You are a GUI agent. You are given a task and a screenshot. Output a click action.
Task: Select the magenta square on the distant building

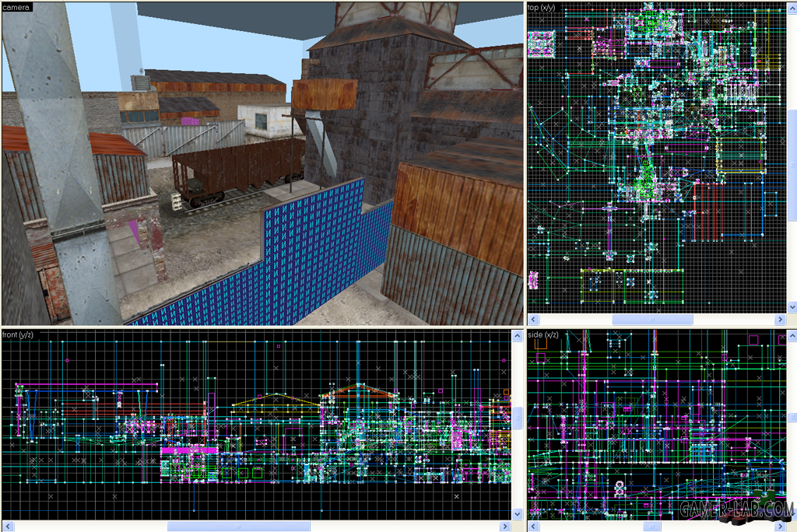click(190, 121)
